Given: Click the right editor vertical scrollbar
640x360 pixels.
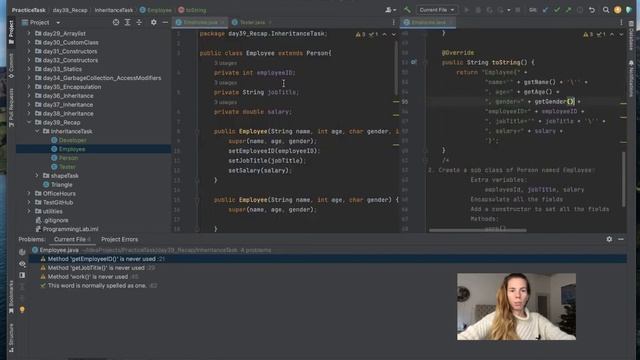Looking at the screenshot, I should pos(623,179).
